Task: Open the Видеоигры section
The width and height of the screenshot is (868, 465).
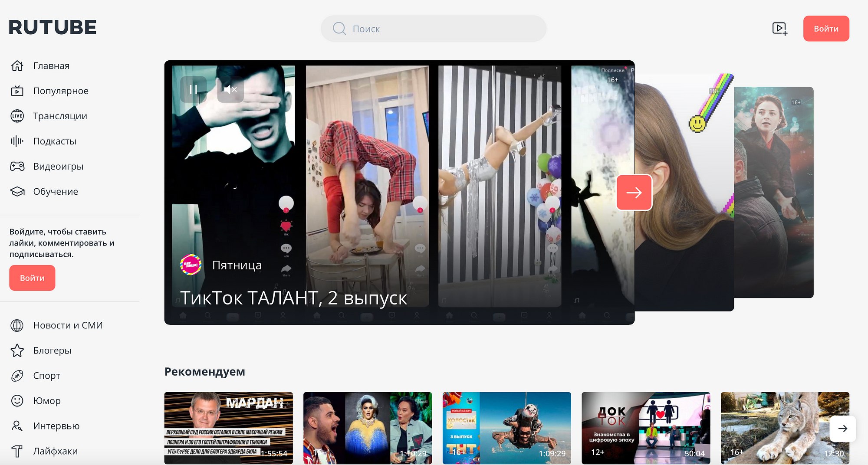Action: tap(58, 166)
